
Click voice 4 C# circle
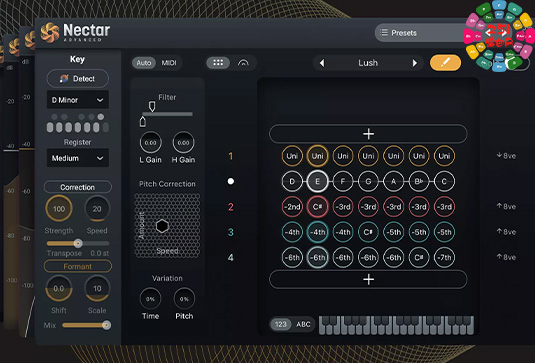click(419, 257)
